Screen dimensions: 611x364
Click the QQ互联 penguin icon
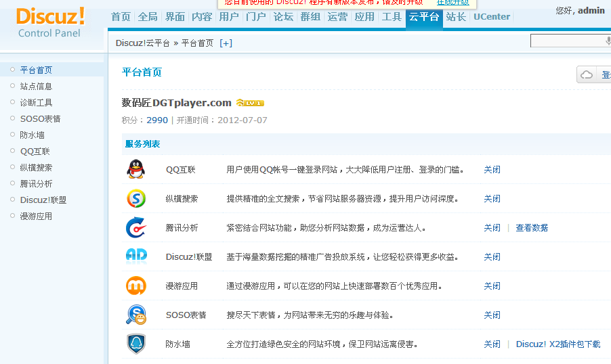pos(136,169)
